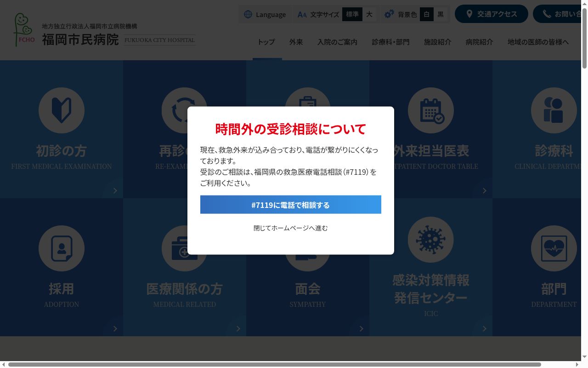
Task: Open the 採用 document-person icon
Action: [x=62, y=248]
